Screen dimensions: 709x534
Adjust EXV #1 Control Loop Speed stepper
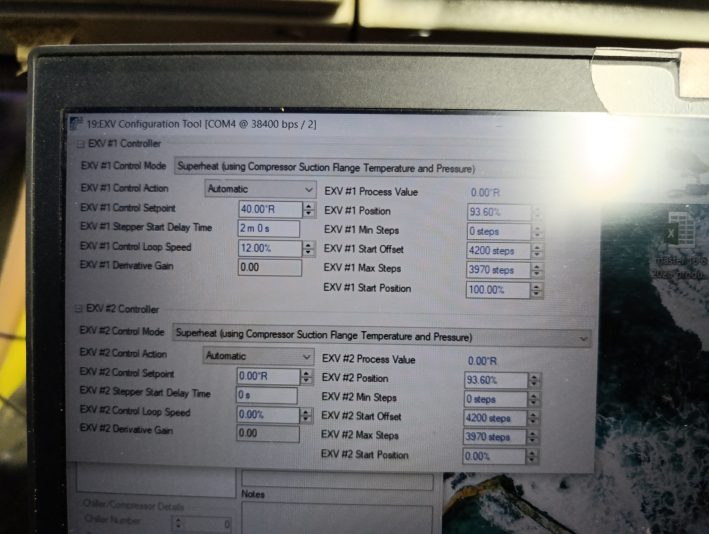308,248
